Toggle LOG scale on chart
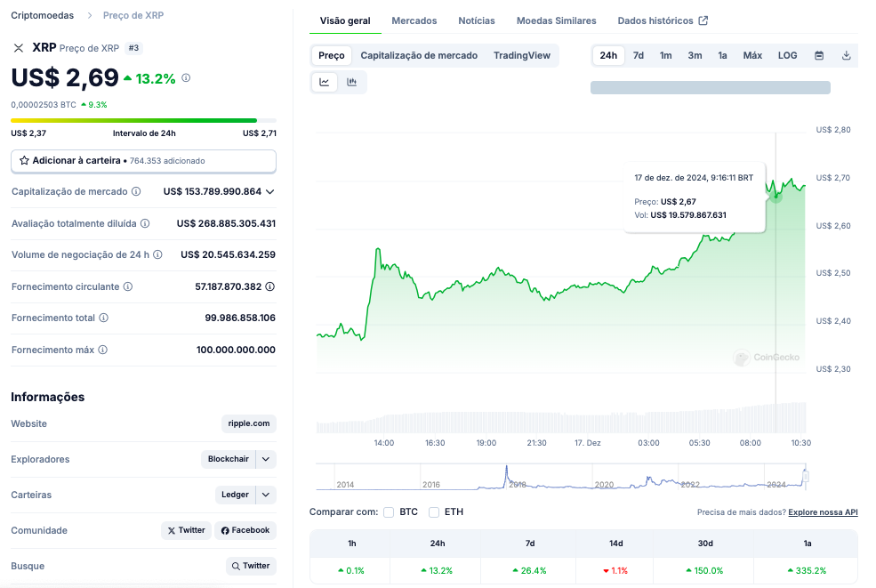The image size is (876, 588). 788,55
